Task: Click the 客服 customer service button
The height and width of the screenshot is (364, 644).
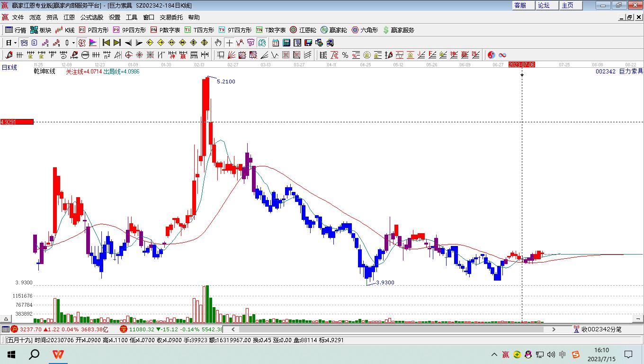Action: tap(524, 5)
